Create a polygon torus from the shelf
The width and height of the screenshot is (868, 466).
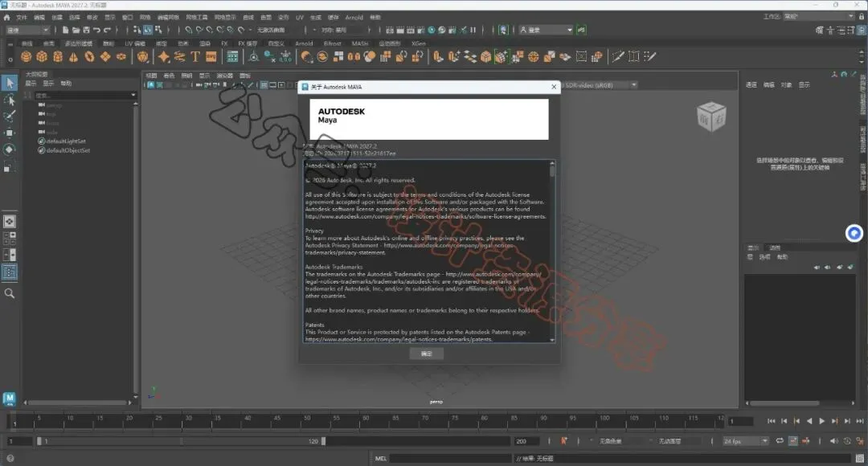click(x=89, y=56)
